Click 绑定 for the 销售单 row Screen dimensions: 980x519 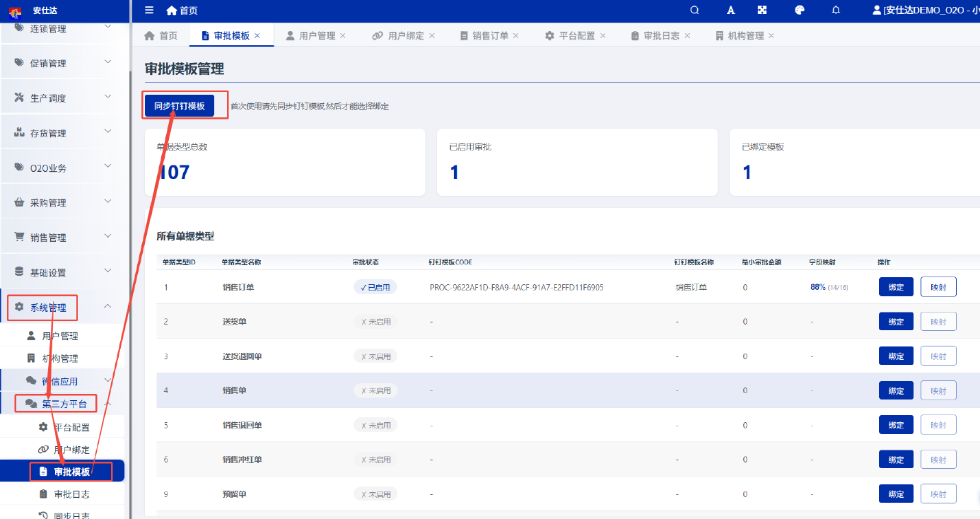pos(896,390)
